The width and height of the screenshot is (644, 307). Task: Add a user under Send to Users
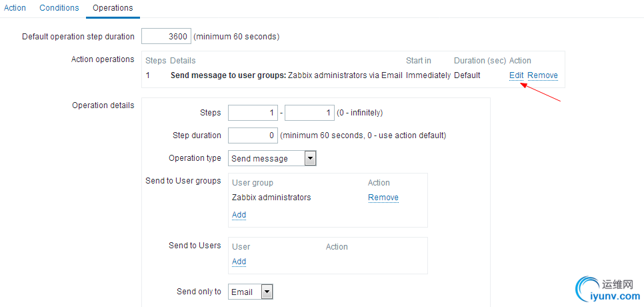[239, 262]
